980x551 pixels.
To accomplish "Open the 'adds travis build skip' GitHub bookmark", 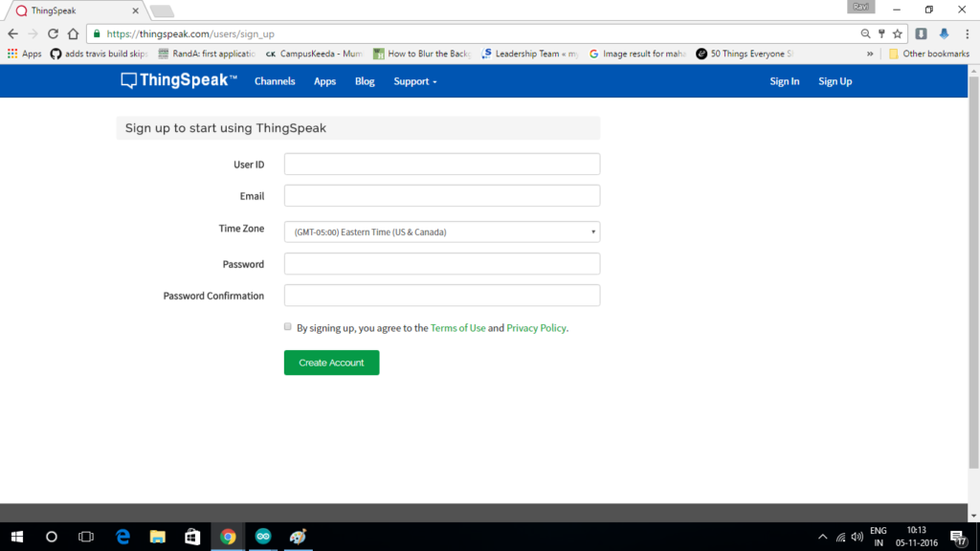I will pos(99,54).
